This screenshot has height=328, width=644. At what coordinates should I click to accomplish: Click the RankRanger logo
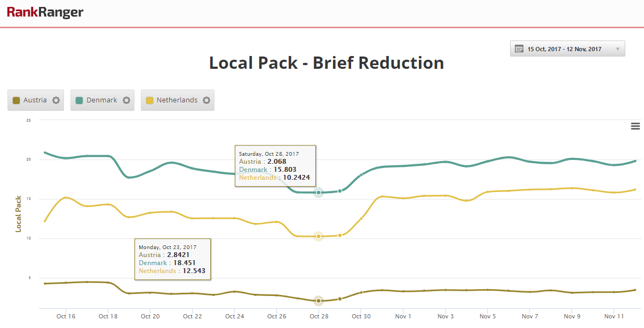[x=45, y=12]
